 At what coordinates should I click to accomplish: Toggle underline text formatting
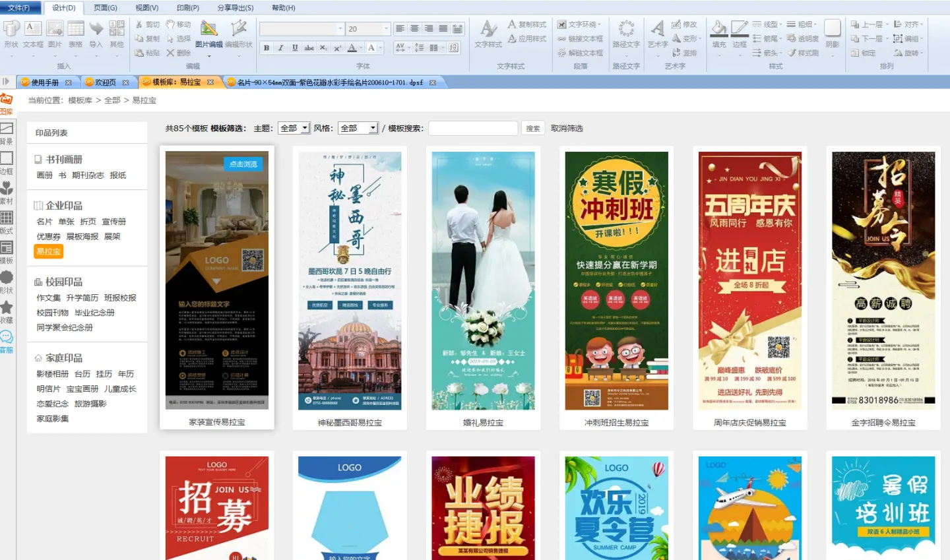point(295,48)
